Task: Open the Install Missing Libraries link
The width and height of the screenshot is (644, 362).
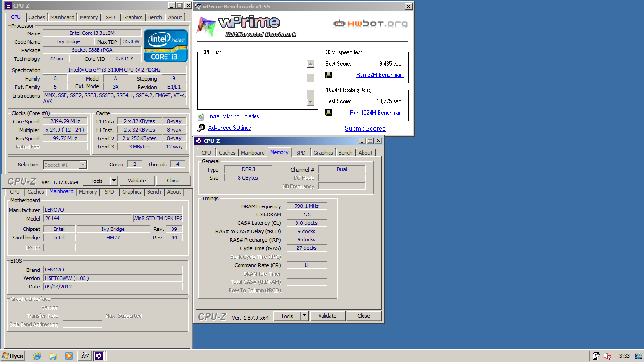Action: [233, 116]
